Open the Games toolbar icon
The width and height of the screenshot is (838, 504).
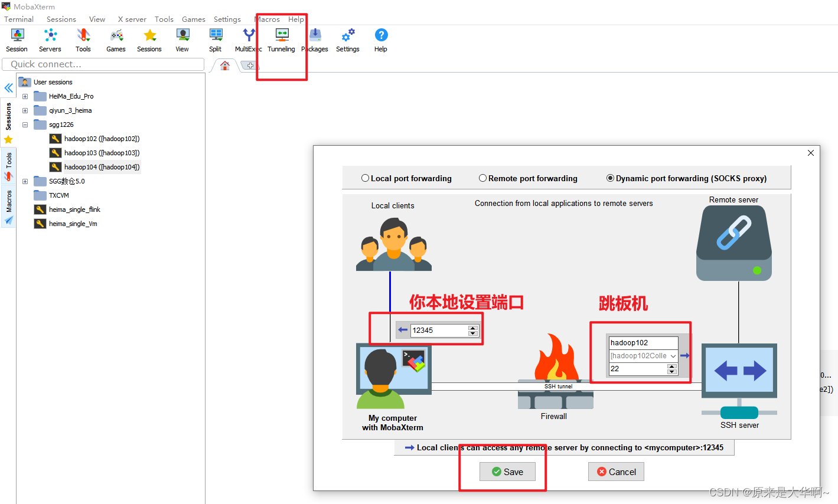[x=116, y=40]
